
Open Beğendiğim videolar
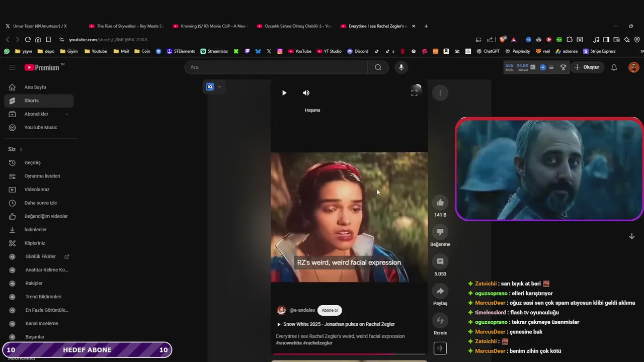point(39,216)
